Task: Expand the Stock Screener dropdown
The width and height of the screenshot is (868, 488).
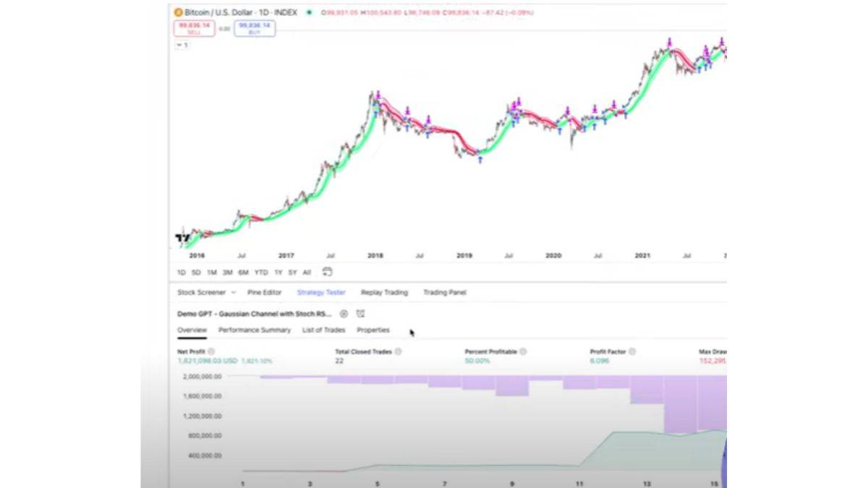Action: [x=233, y=293]
